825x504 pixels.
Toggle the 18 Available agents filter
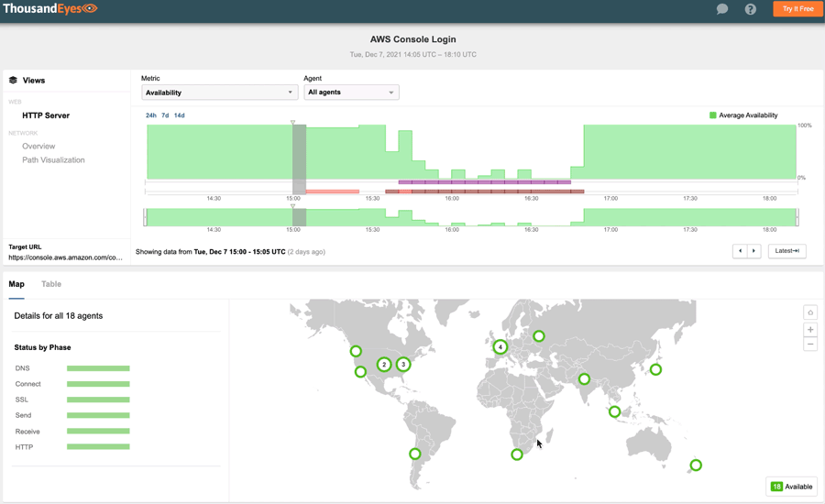(x=791, y=487)
